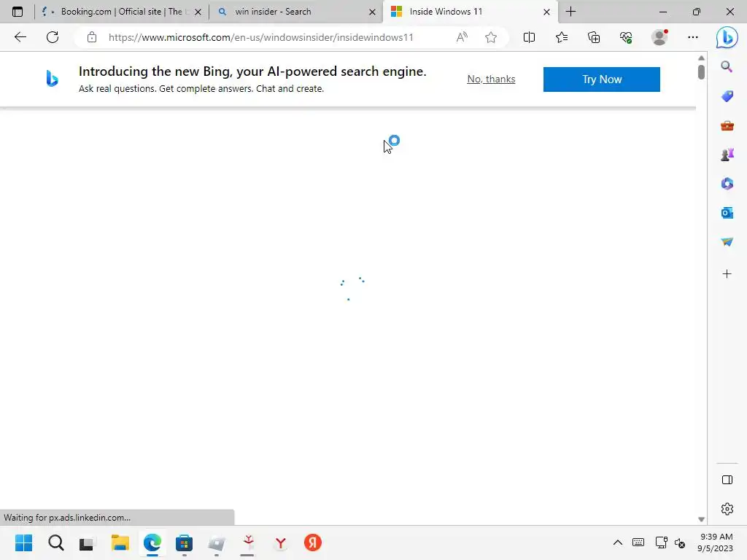
Task: Open Bing Chat sidebar button
Action: coord(727,37)
